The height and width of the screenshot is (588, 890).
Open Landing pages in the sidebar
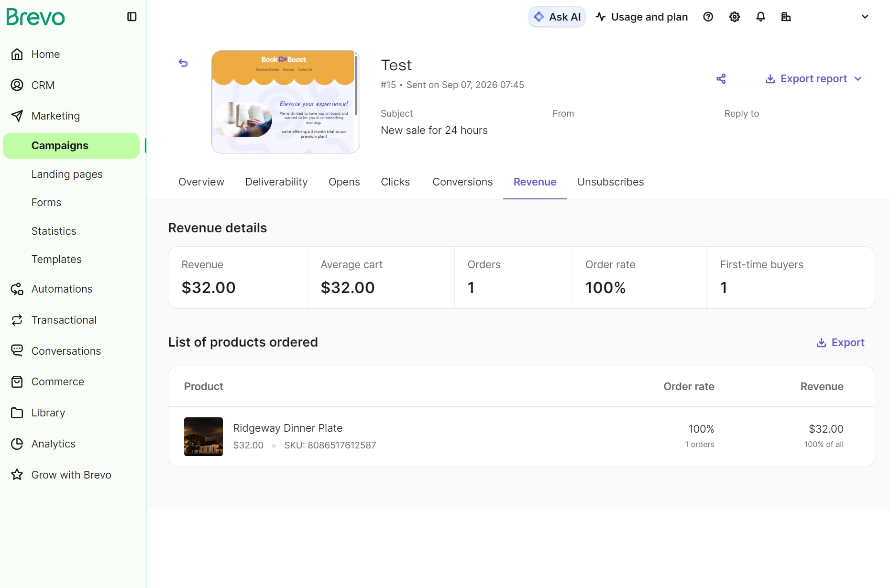click(x=67, y=174)
